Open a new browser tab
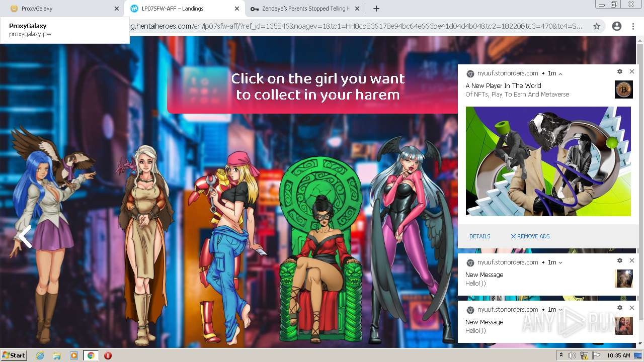Image resolution: width=644 pixels, height=362 pixels. click(x=376, y=9)
